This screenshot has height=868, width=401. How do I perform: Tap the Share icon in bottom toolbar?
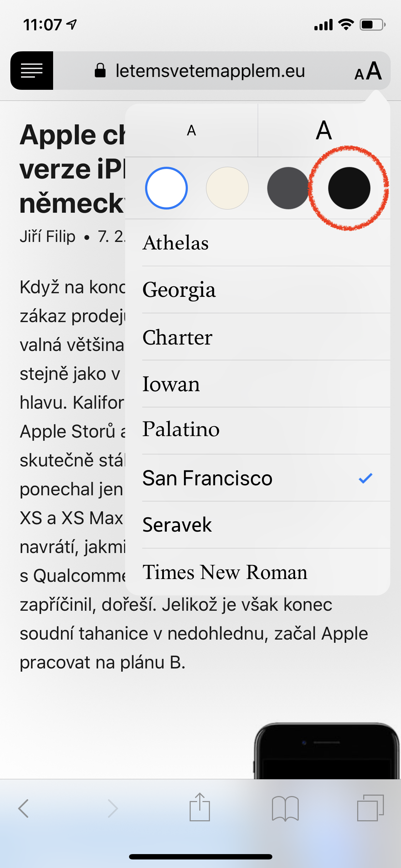pos(200,807)
